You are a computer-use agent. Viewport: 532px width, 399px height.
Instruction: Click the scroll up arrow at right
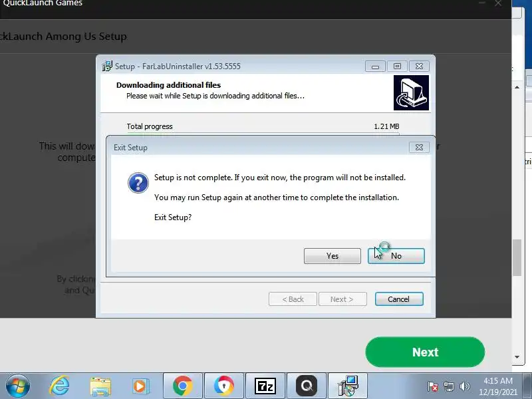coord(517,87)
